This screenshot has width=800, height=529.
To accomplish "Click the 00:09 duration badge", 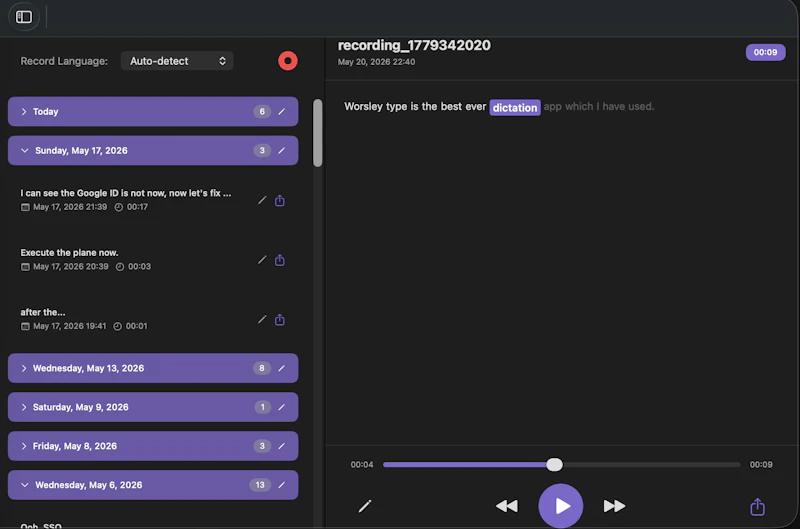I will (765, 52).
